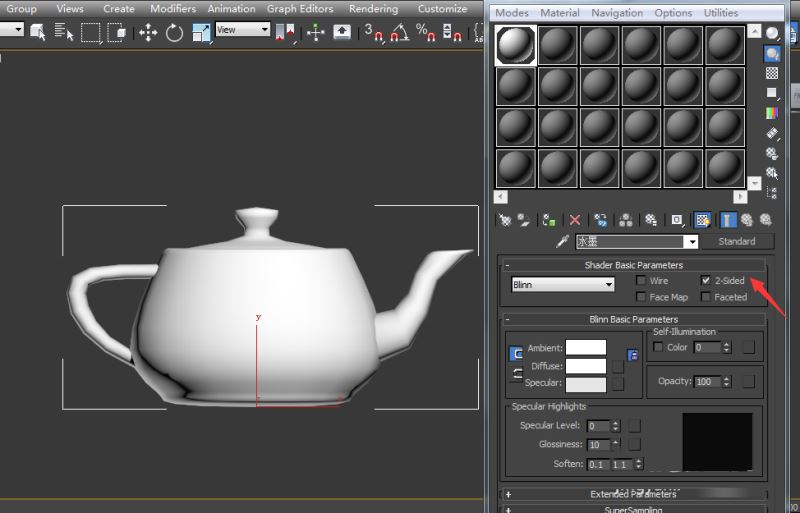800x513 pixels.
Task: Enable the Faceted checkbox
Action: 706,297
